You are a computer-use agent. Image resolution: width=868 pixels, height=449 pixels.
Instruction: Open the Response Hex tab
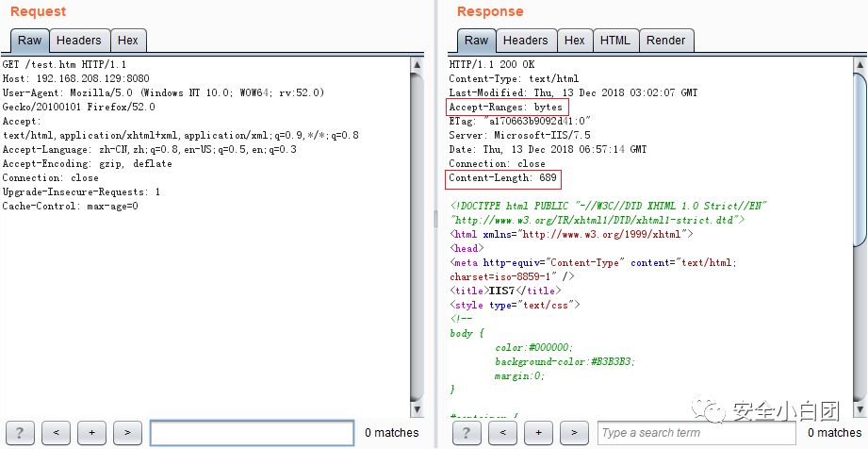(x=574, y=41)
